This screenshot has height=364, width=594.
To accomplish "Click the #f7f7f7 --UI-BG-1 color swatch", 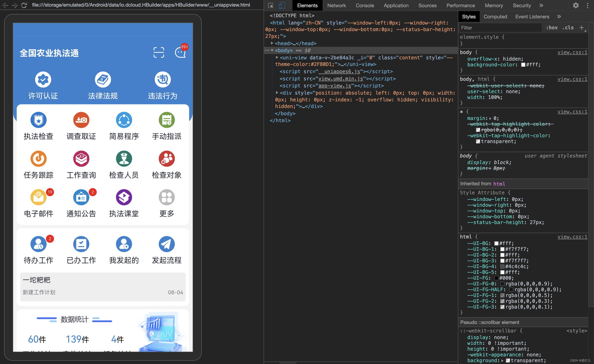I will click(502, 249).
